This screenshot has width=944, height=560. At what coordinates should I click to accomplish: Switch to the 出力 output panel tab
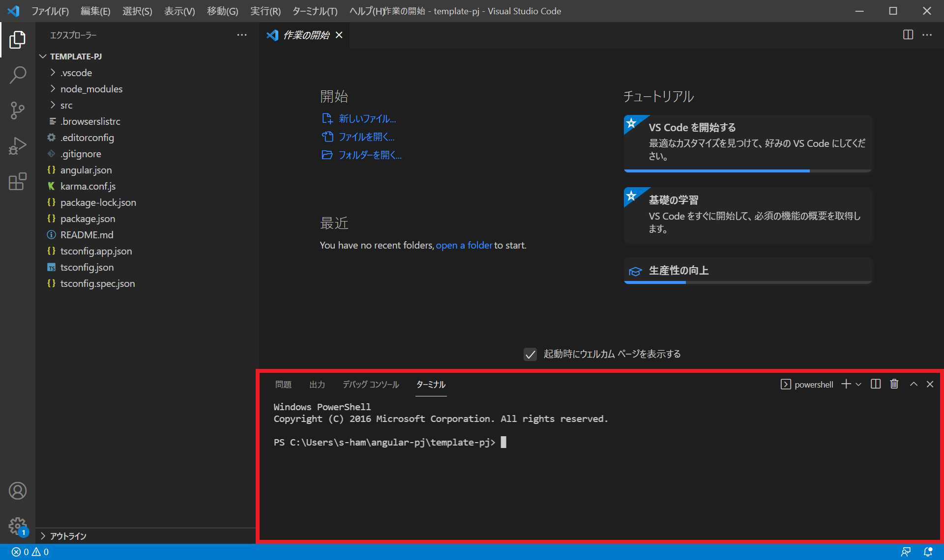(317, 385)
